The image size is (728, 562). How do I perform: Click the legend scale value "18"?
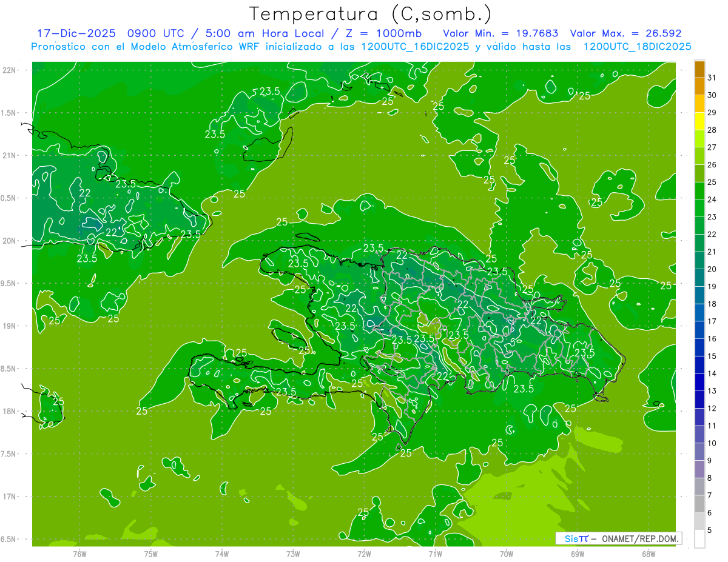coord(712,304)
